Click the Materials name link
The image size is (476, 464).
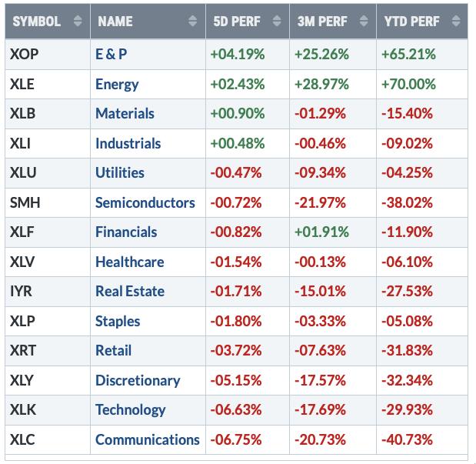pos(125,113)
